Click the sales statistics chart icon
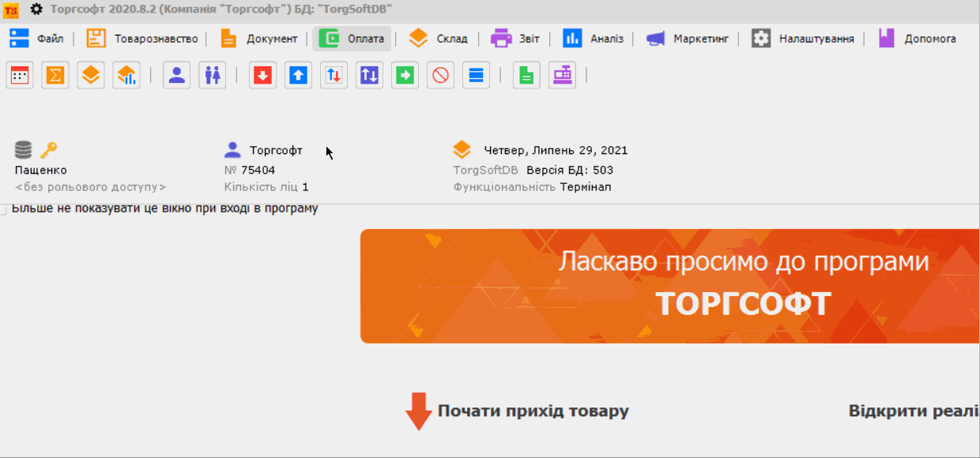This screenshot has height=458, width=980. point(126,74)
